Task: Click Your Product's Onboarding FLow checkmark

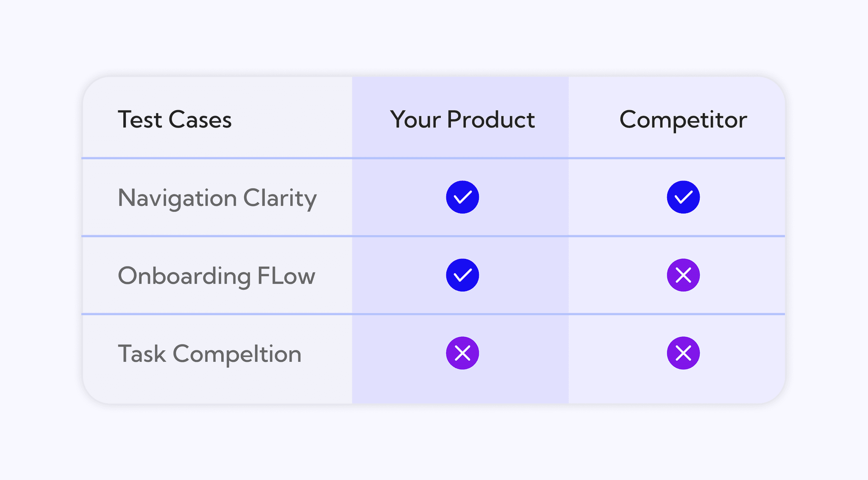Action: 462,275
